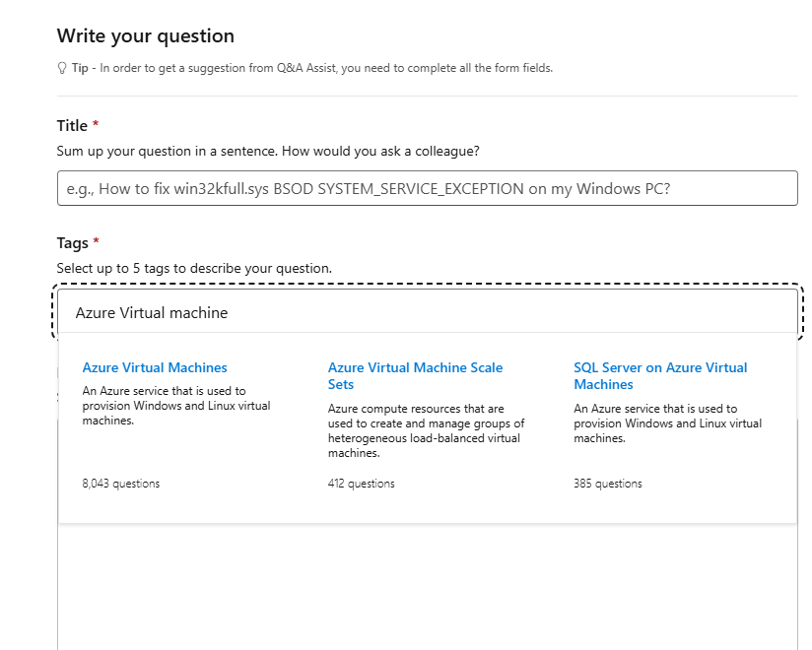Select the Azure Virtual Machines tag suggestion
The height and width of the screenshot is (650, 812).
[155, 367]
